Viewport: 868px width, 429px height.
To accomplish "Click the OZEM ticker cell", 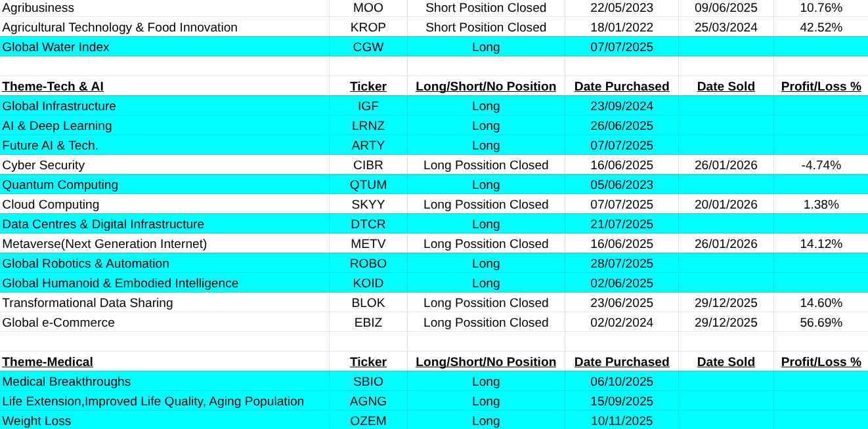I will coord(368,421).
